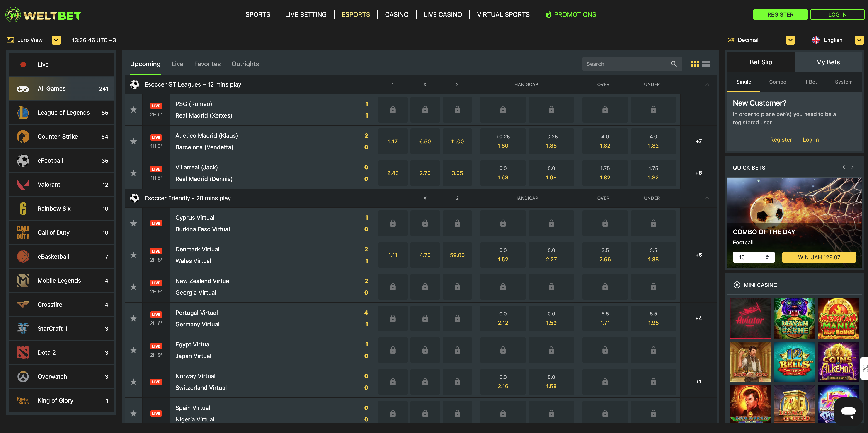868x433 pixels.
Task: Select the System bet type
Action: 843,82
